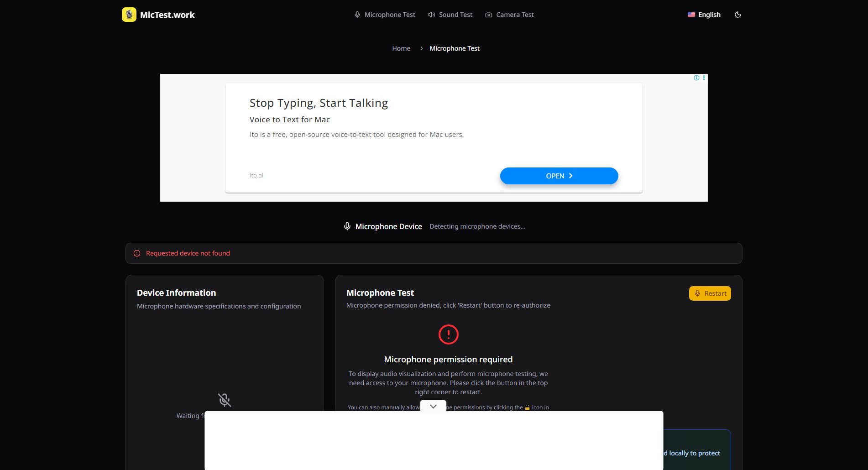Click the Microphone Test breadcrumb
868x470 pixels.
[x=455, y=48]
